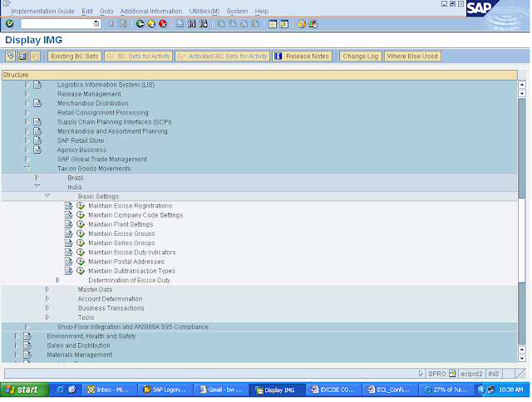This screenshot has height=402, width=532.
Task: Expand the Tools node
Action: 47,317
